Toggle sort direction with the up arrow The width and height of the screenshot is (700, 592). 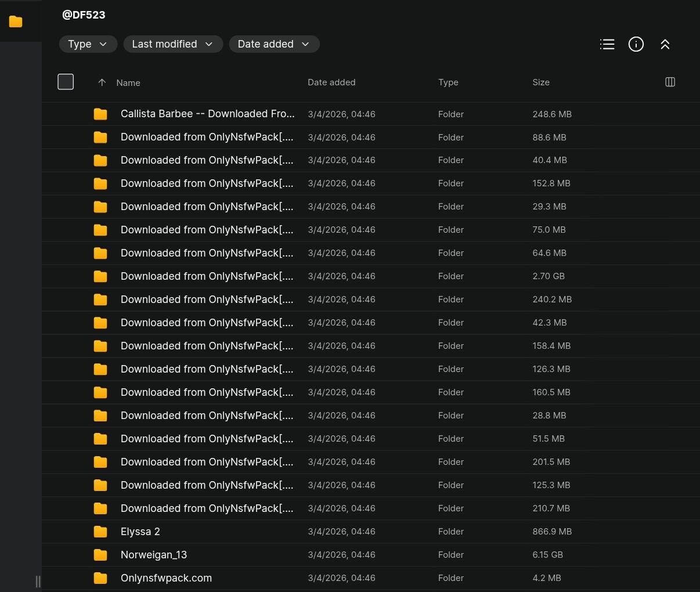[x=102, y=82]
